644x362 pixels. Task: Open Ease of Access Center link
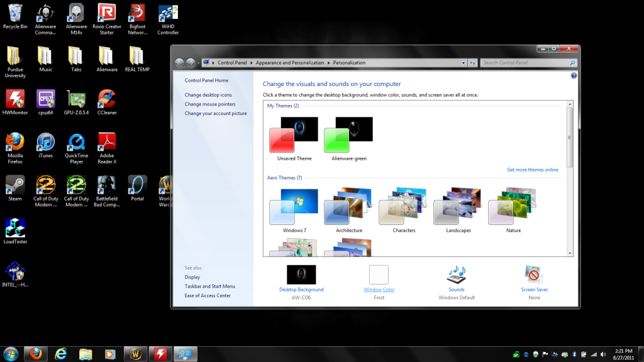pyautogui.click(x=208, y=295)
